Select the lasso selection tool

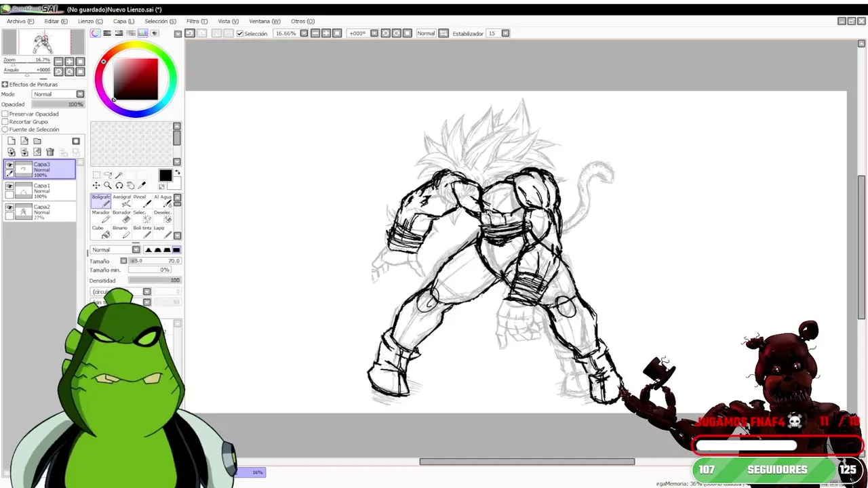tap(108, 175)
